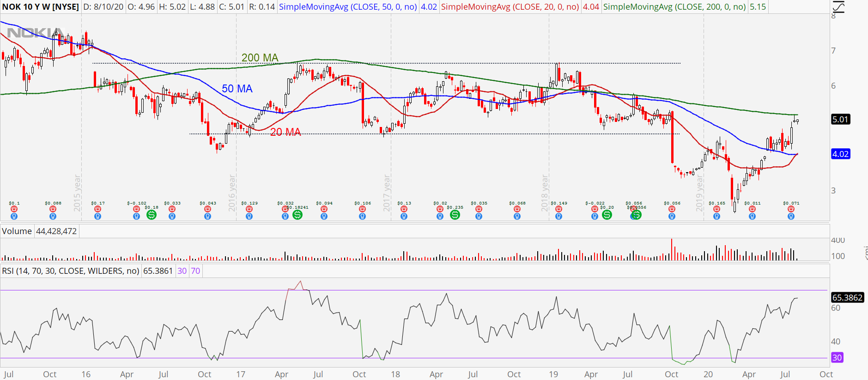Viewport: 868px width, 380px height.
Task: Select the SimpleMovingAvg (CLOSE, 50, 0, no) study label
Action: 348,7
